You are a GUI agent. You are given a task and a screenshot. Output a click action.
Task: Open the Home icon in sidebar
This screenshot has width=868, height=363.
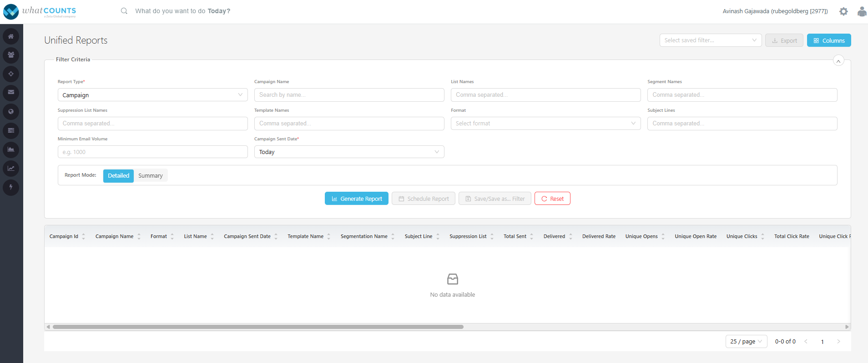pos(11,36)
